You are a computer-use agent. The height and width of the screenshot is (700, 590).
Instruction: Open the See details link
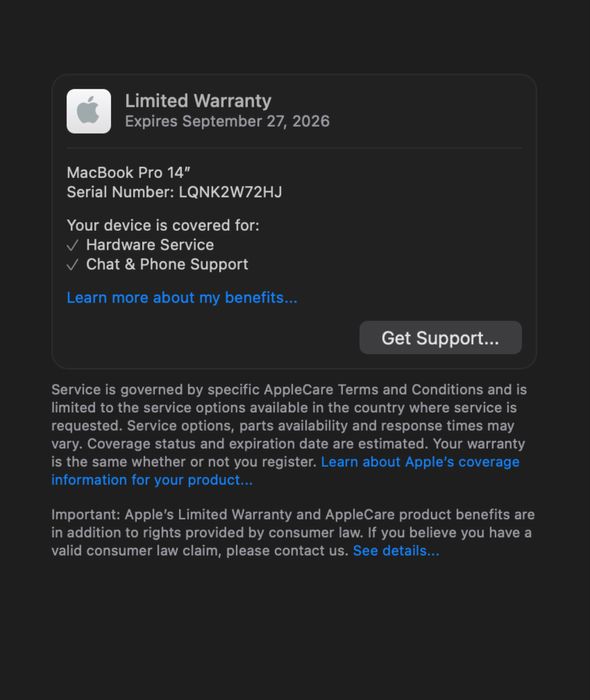click(x=396, y=550)
